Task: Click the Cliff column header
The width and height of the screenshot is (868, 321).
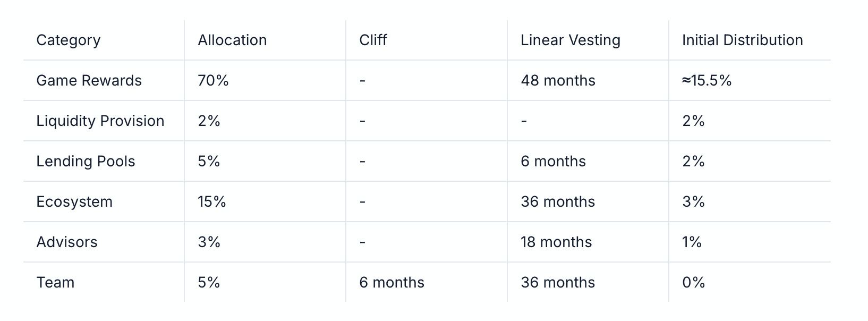Action: coord(373,40)
